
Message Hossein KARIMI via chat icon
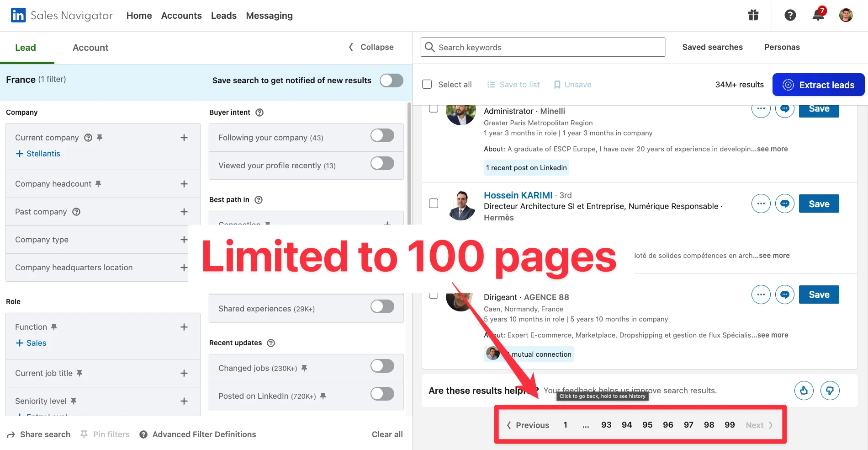[785, 204]
